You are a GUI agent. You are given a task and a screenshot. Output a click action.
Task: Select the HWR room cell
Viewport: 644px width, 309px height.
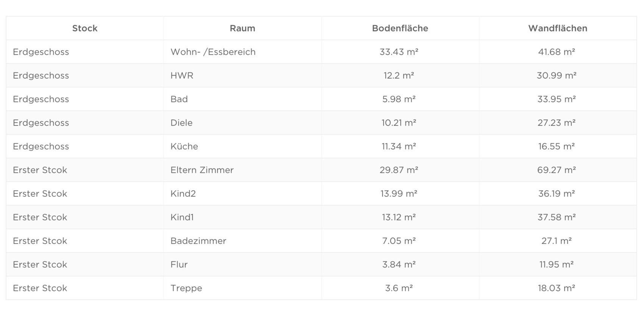coord(182,75)
